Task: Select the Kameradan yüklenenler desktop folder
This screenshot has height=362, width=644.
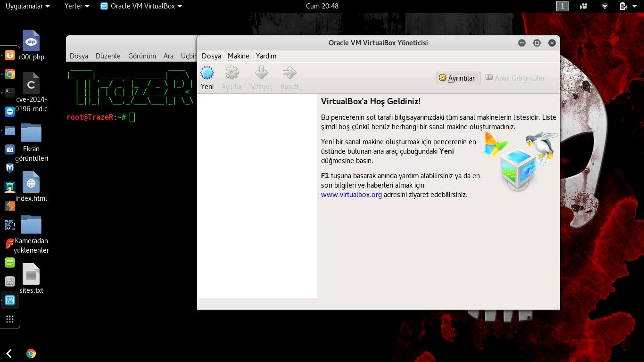Action: [x=31, y=234]
